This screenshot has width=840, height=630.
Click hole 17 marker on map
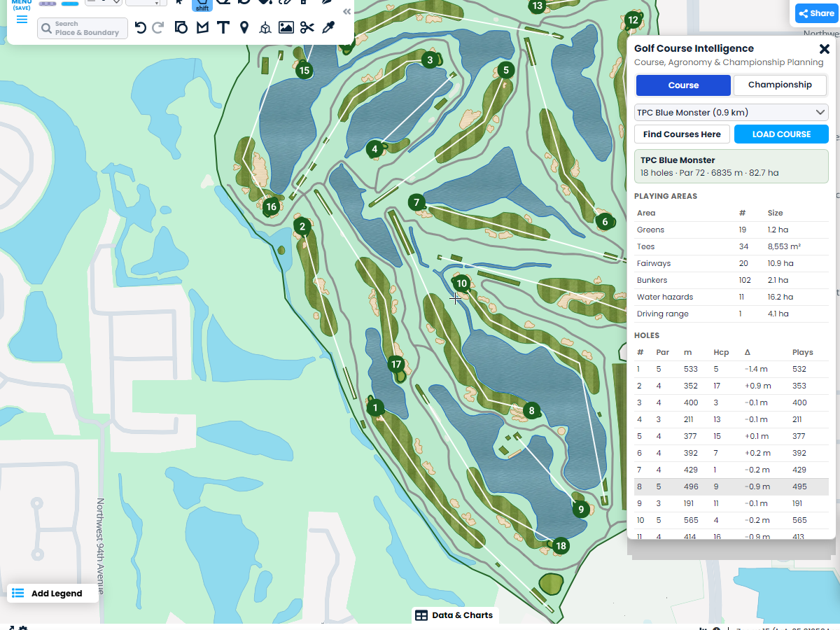point(396,364)
